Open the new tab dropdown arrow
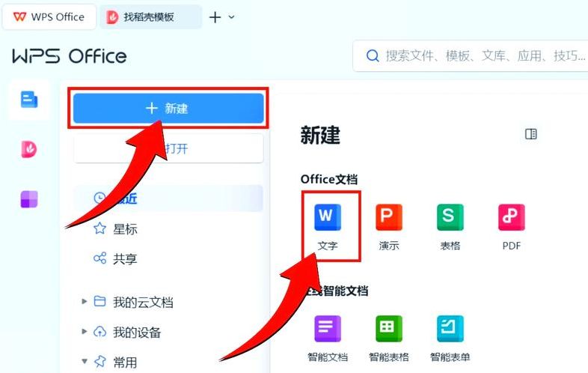 [231, 17]
